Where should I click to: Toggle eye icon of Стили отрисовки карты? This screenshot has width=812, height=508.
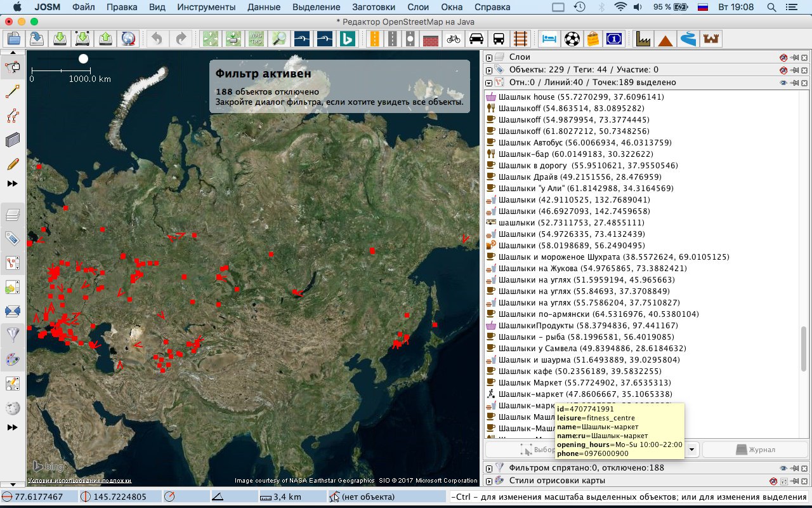coord(773,481)
